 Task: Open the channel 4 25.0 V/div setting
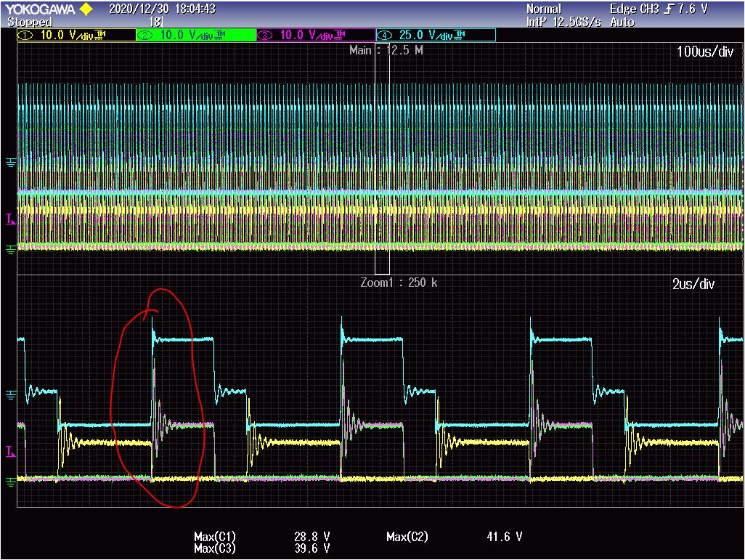pyautogui.click(x=435, y=35)
